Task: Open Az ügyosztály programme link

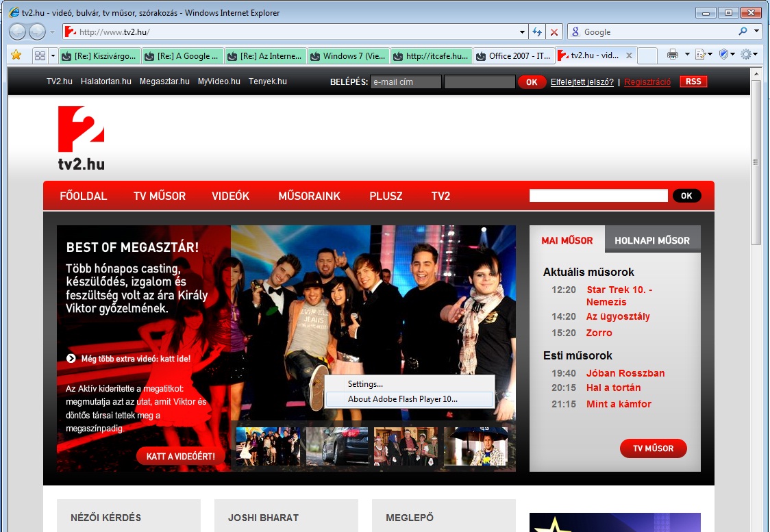Action: click(618, 316)
